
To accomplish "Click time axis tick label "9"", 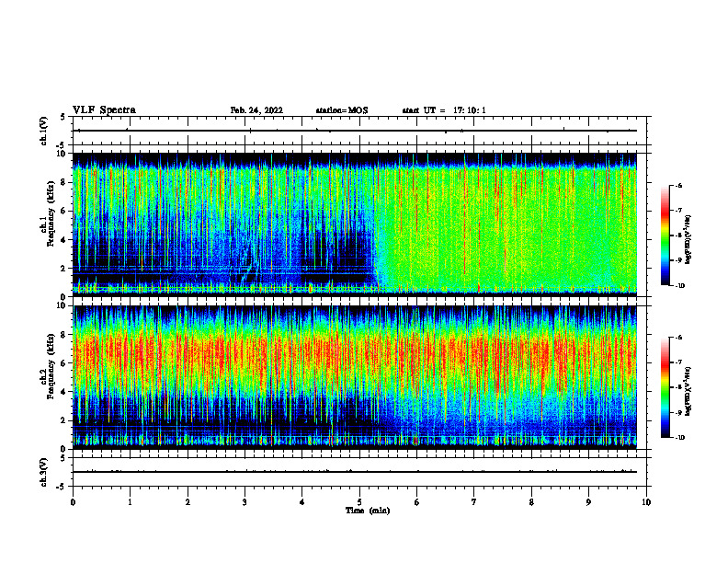I will (x=588, y=502).
